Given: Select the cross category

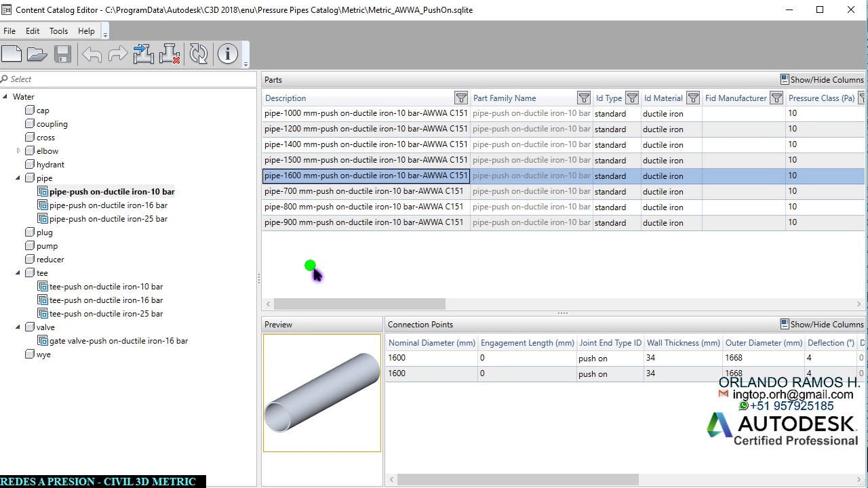Looking at the screenshot, I should 45,138.
